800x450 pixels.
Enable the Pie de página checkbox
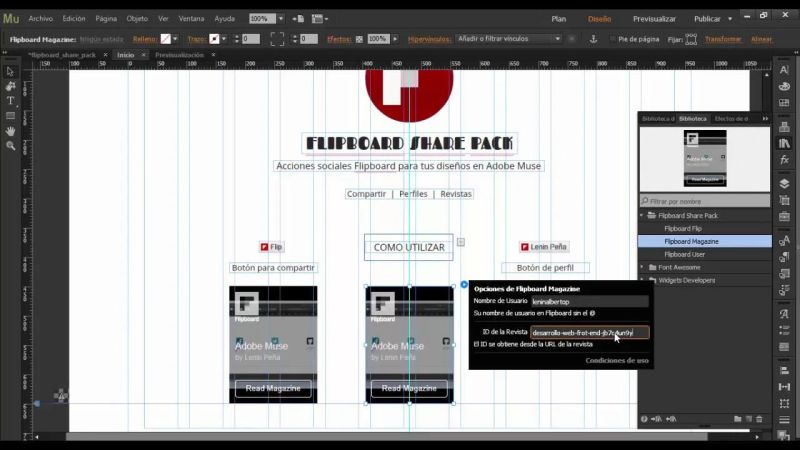point(612,39)
